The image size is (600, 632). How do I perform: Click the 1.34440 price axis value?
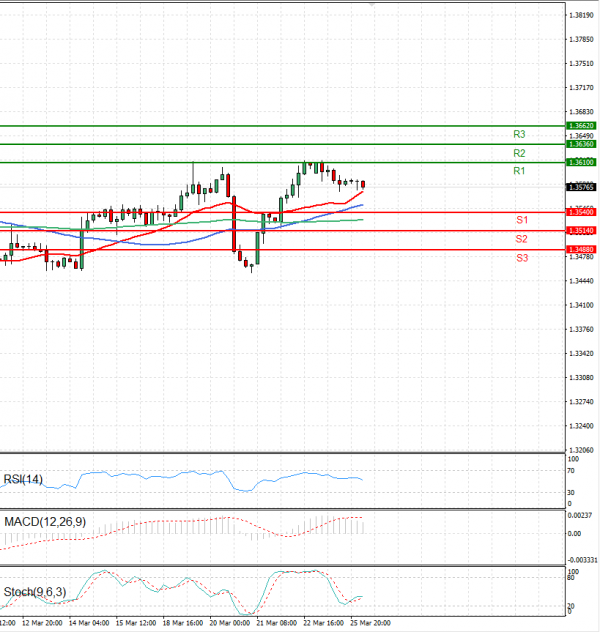click(x=581, y=281)
